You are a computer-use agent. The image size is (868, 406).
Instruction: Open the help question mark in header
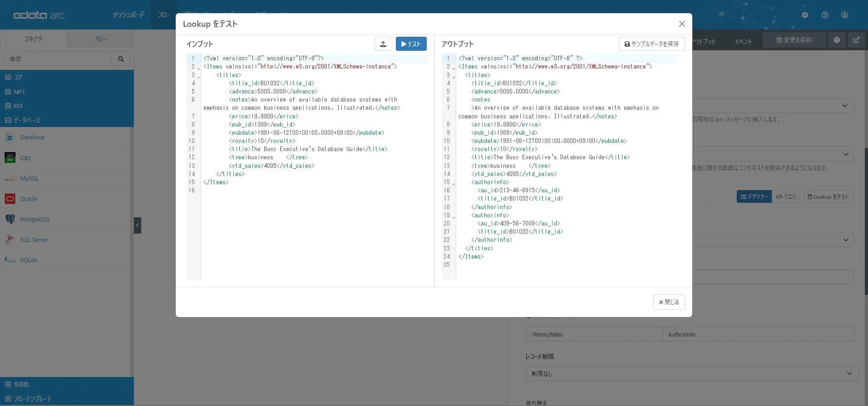825,15
